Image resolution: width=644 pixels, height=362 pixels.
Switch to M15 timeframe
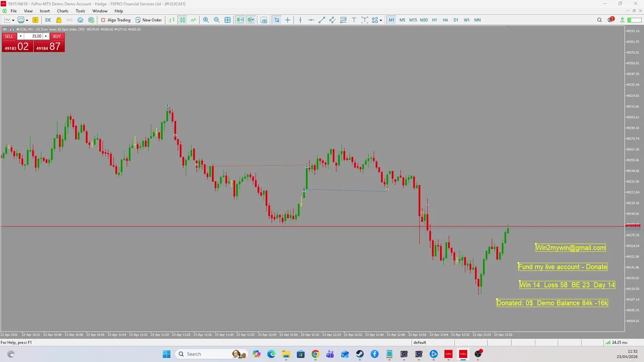[x=413, y=20]
